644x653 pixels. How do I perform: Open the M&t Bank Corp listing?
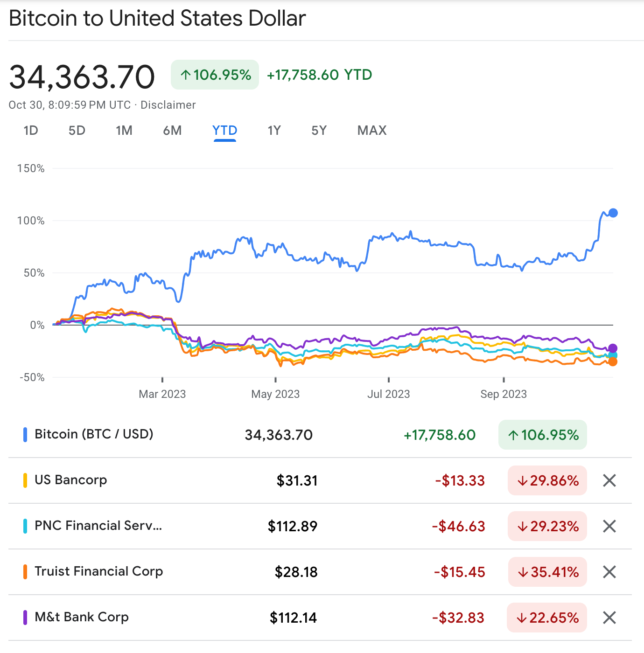(x=82, y=617)
